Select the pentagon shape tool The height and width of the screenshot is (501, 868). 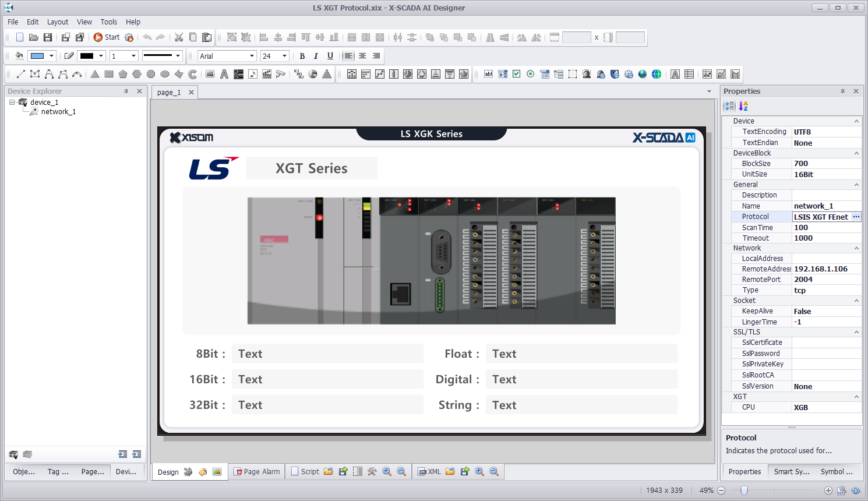(x=123, y=74)
